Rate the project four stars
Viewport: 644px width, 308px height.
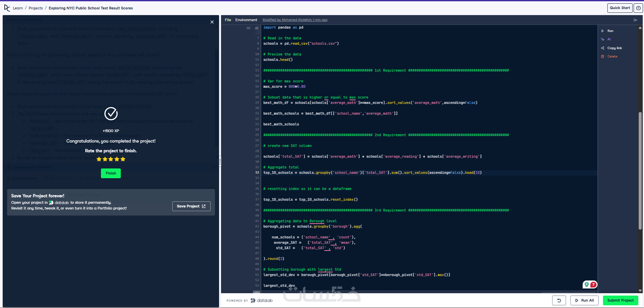[117, 159]
